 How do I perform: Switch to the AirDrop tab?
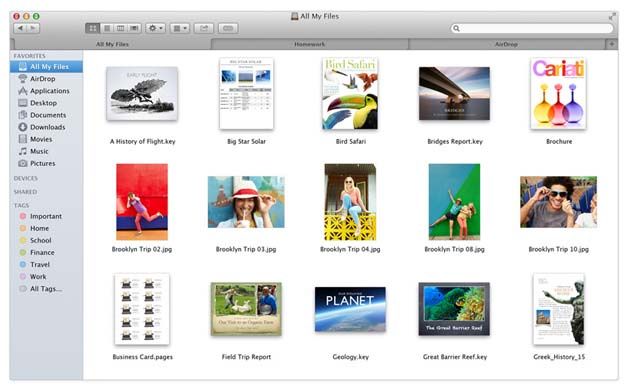pyautogui.click(x=506, y=44)
